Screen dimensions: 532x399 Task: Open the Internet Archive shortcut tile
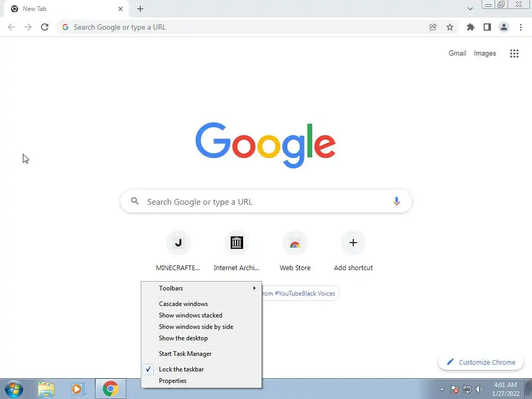[x=236, y=251]
